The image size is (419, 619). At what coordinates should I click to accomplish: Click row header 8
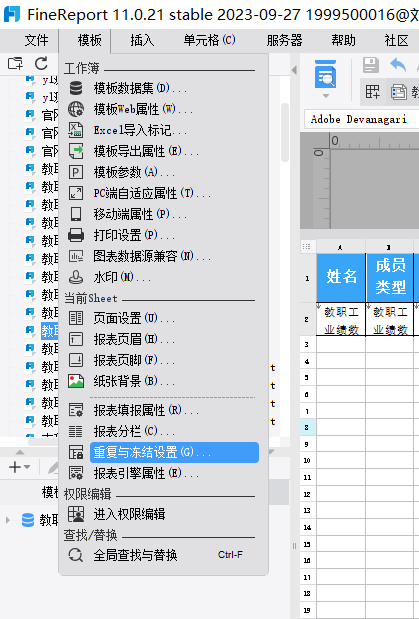307,428
